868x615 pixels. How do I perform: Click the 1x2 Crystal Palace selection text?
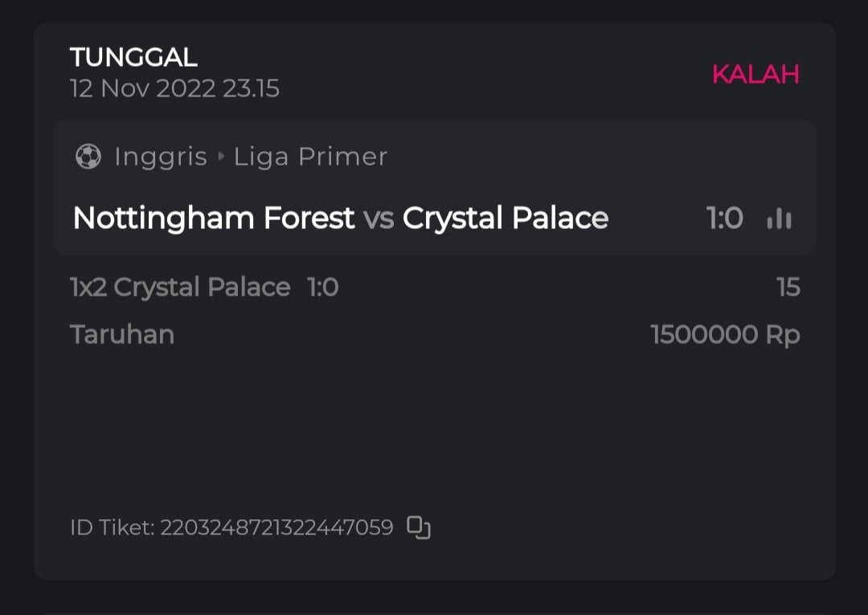point(180,287)
